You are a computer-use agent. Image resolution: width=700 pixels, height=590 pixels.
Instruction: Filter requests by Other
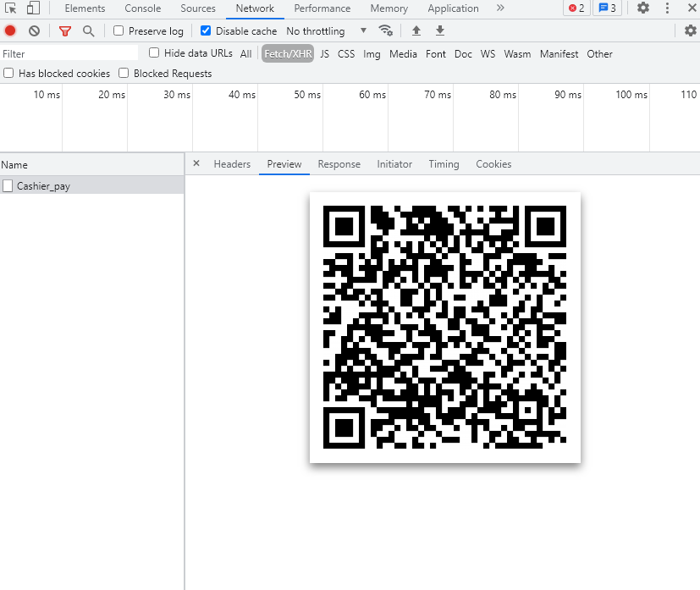(x=599, y=54)
